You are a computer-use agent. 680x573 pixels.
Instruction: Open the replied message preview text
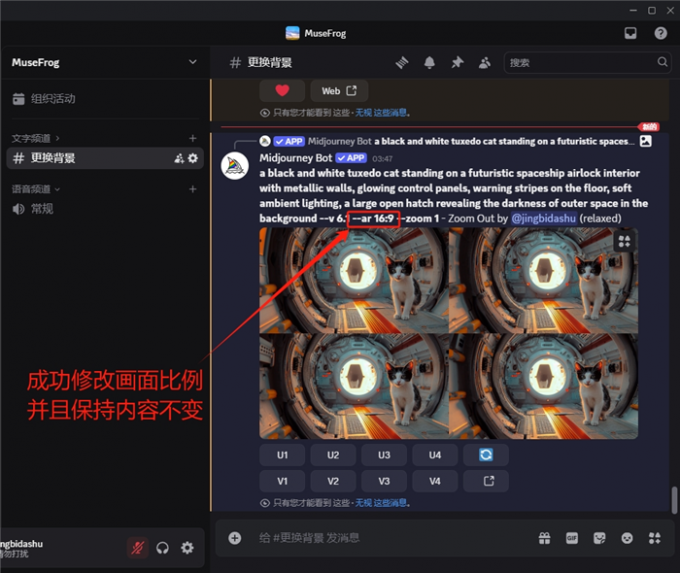tap(504, 141)
